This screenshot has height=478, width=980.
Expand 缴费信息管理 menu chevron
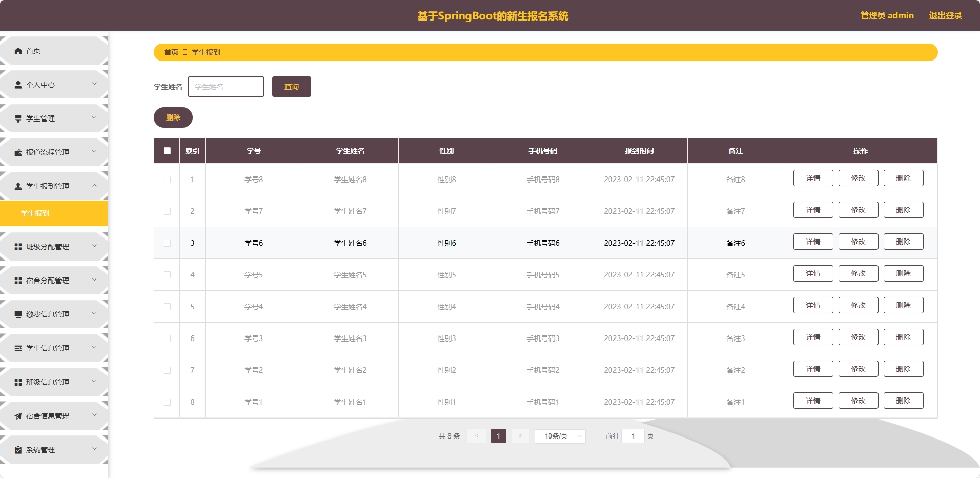[x=94, y=313]
